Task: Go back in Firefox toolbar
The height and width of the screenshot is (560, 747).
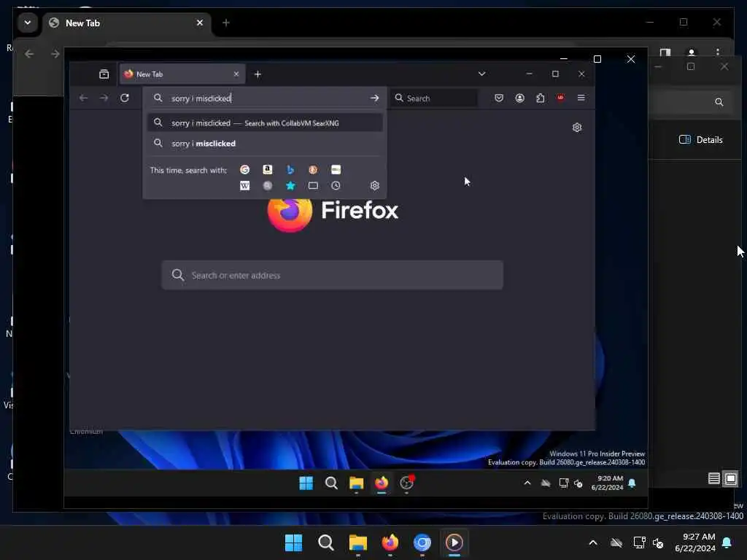Action: coord(83,98)
